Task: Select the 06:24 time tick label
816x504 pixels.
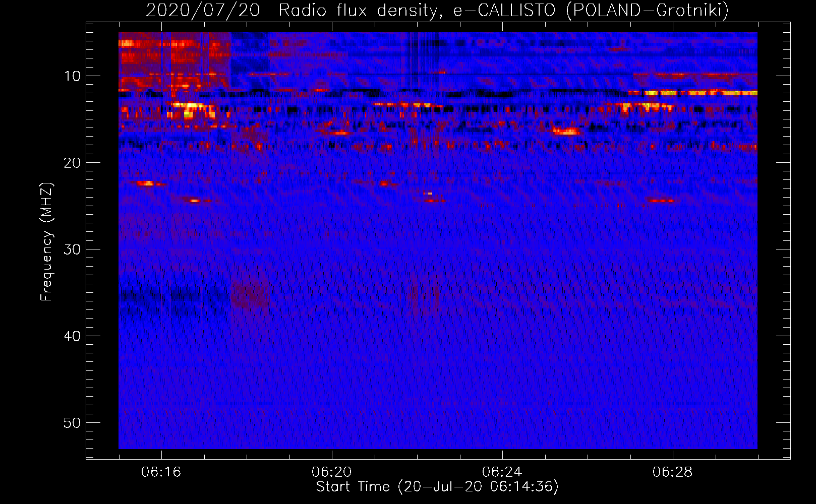Action: tap(502, 472)
